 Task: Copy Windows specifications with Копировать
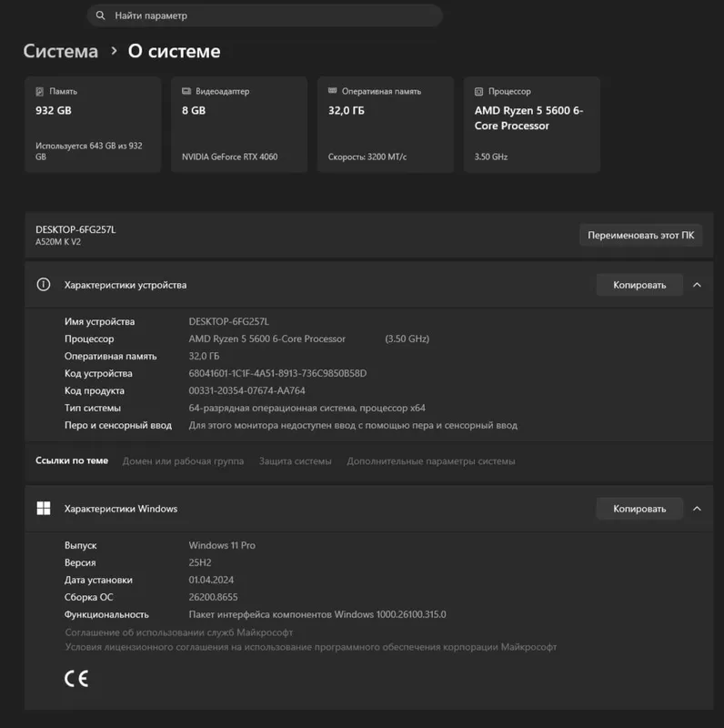pyautogui.click(x=639, y=509)
